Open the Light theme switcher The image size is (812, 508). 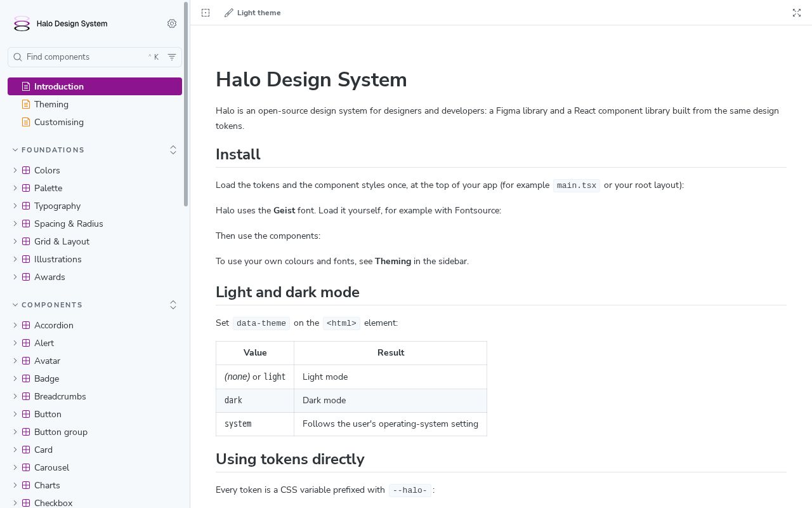252,13
